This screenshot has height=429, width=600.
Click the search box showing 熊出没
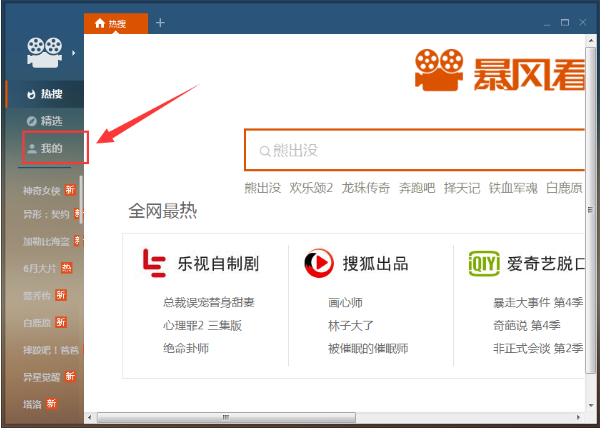[x=414, y=150]
